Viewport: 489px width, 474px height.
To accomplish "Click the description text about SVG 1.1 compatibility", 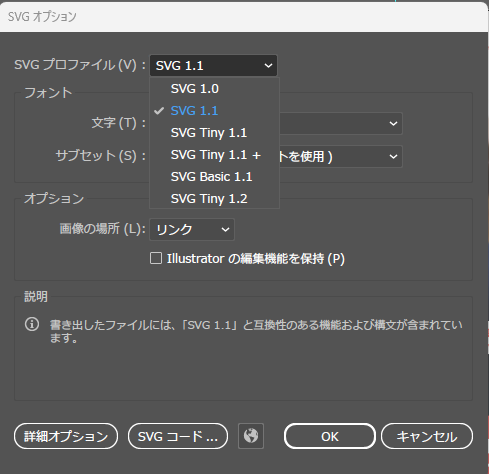I will 256,331.
